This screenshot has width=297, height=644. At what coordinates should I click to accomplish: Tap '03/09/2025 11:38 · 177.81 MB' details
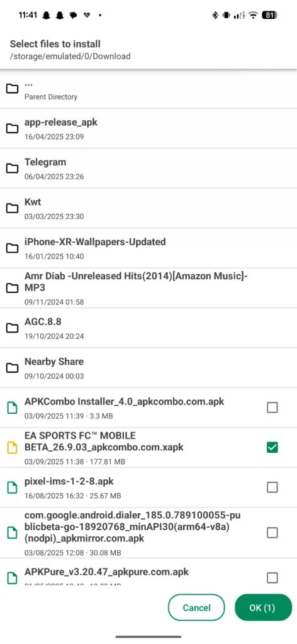[x=75, y=462]
